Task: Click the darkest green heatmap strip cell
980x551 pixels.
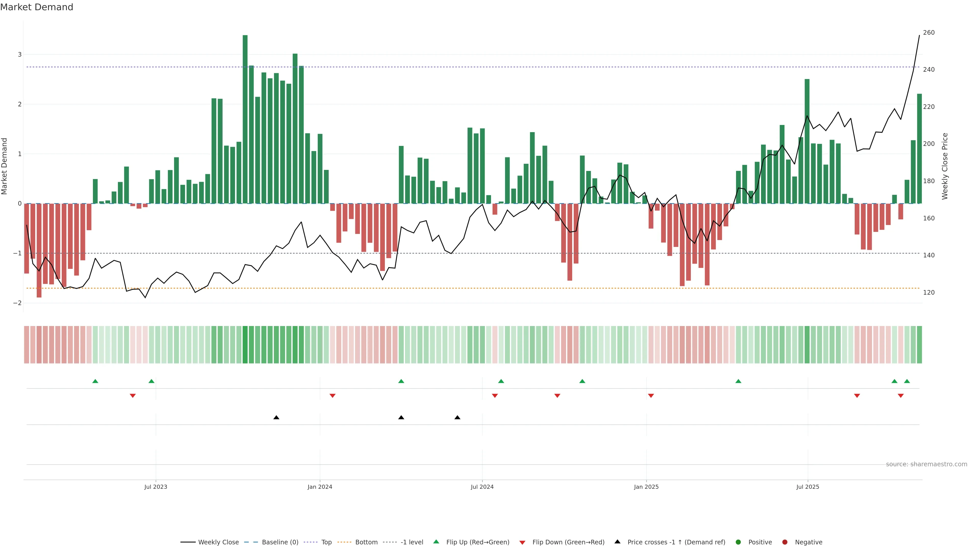Action: tap(245, 345)
